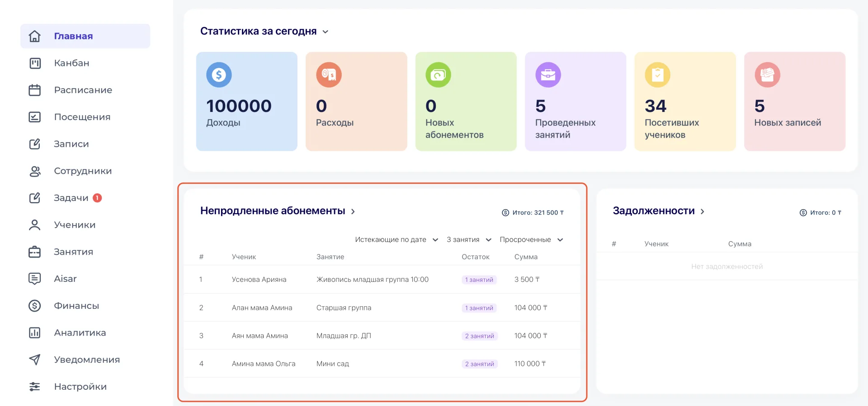Click the coin icon next to Итого: 0

[803, 213]
